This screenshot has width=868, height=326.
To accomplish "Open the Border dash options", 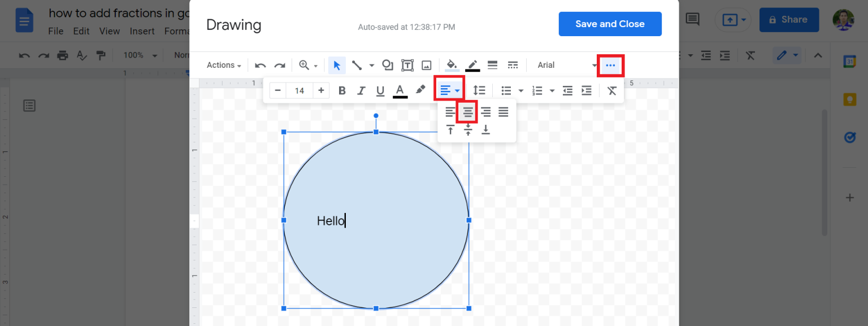I will click(513, 65).
